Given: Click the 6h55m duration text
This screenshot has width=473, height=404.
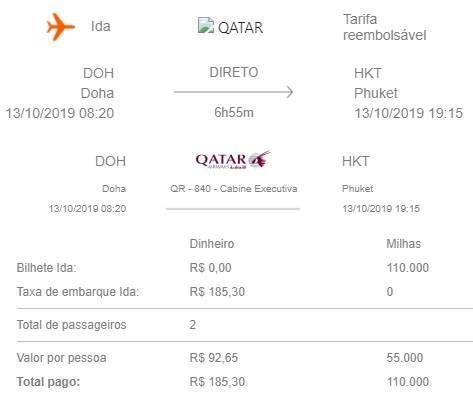Looking at the screenshot, I should click(x=234, y=113).
